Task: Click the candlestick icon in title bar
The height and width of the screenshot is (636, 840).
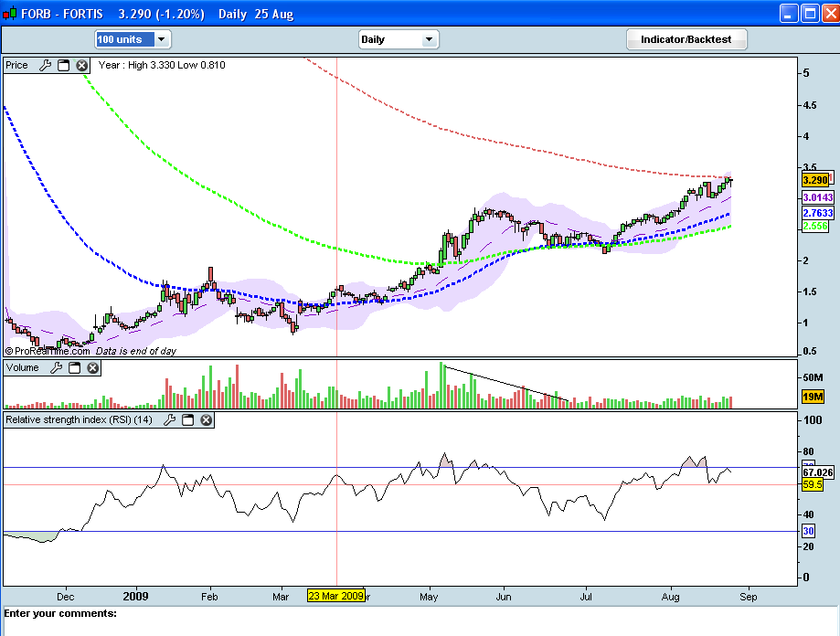Action: click(x=10, y=14)
